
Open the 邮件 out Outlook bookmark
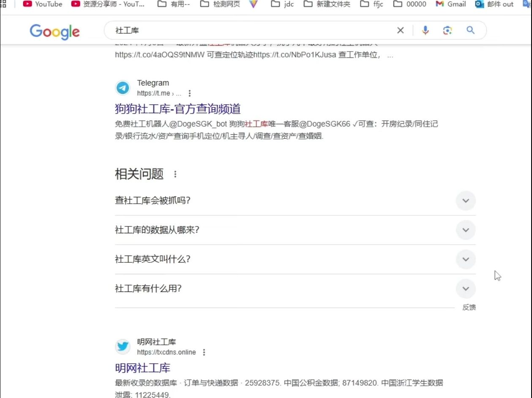494,4
